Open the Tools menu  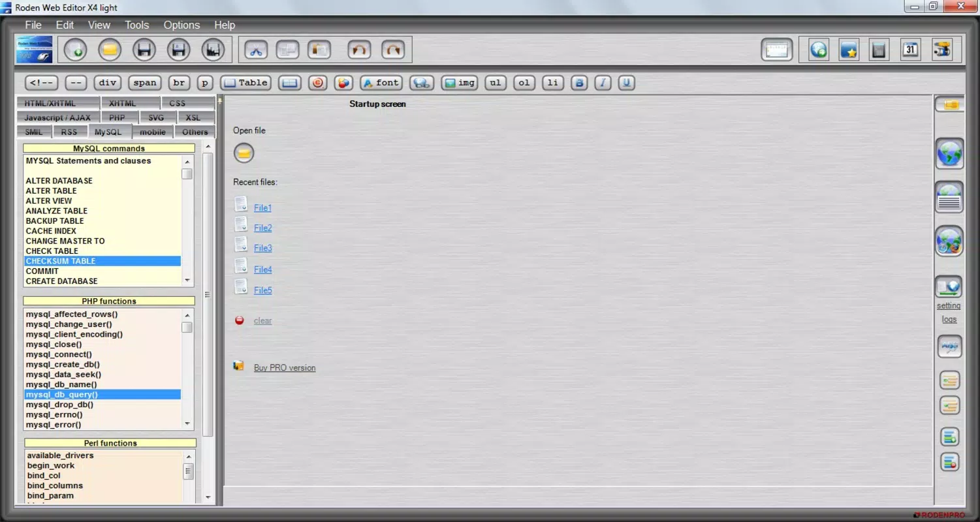point(137,25)
